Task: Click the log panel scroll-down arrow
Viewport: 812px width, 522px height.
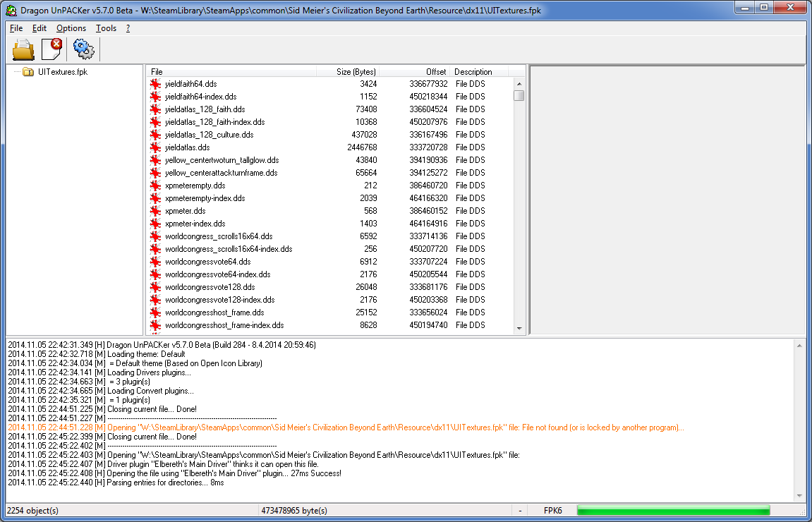Action: [x=799, y=496]
